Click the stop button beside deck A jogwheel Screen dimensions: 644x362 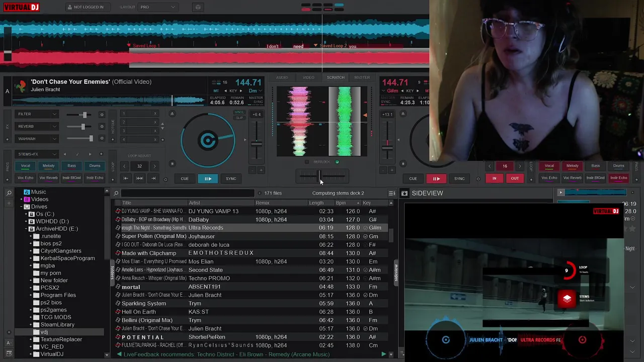click(172, 163)
